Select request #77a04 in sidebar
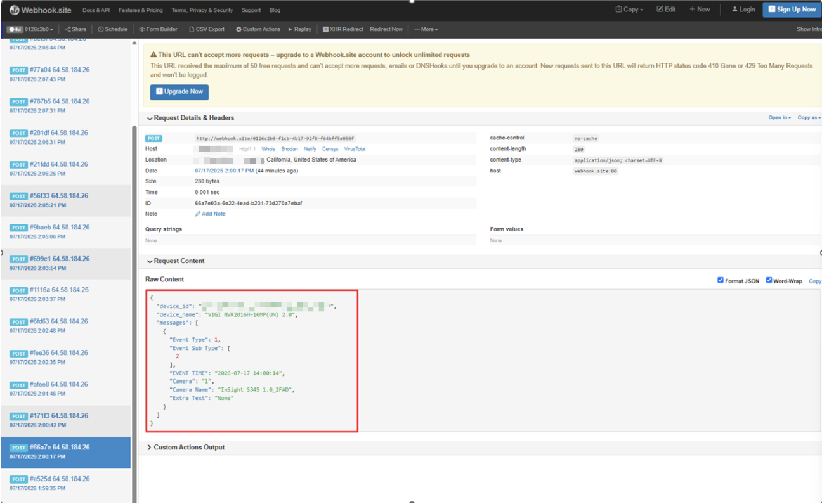The height and width of the screenshot is (504, 822). point(65,74)
